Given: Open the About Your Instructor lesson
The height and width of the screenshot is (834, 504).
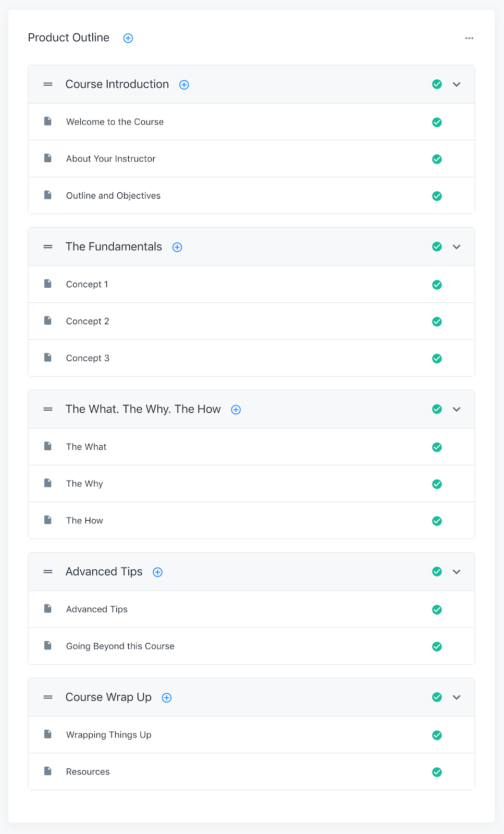Looking at the screenshot, I should coord(110,159).
